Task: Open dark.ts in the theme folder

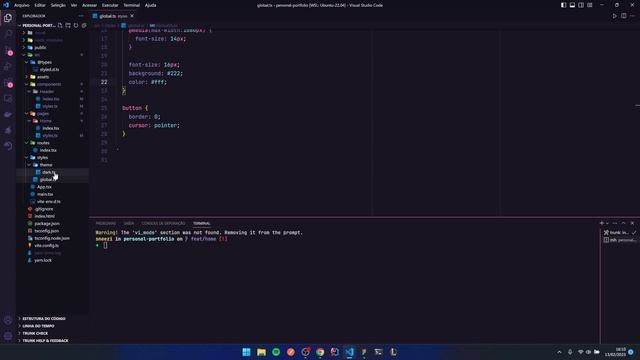Action: click(x=48, y=172)
